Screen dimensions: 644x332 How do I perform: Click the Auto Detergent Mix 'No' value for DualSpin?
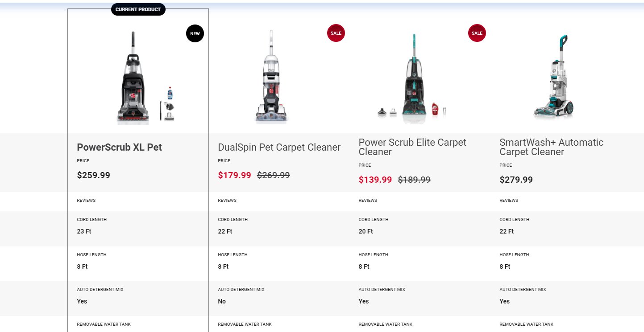[x=222, y=302]
